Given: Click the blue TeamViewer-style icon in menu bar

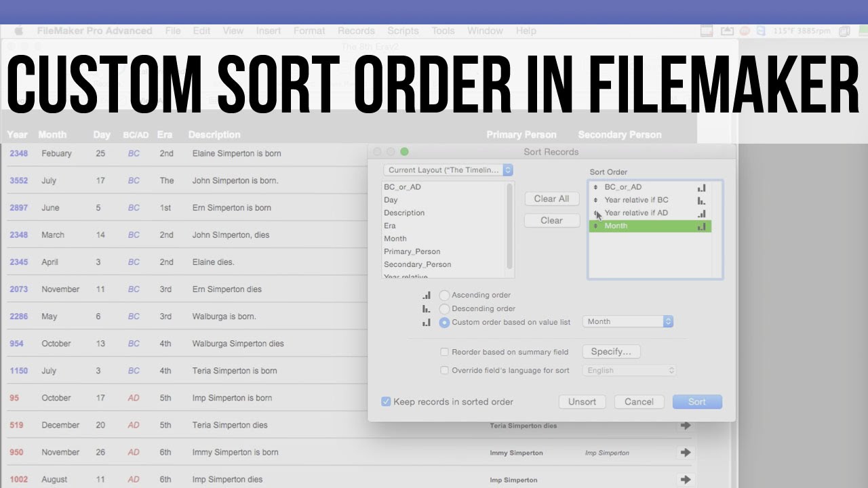Looking at the screenshot, I should pyautogui.click(x=761, y=31).
